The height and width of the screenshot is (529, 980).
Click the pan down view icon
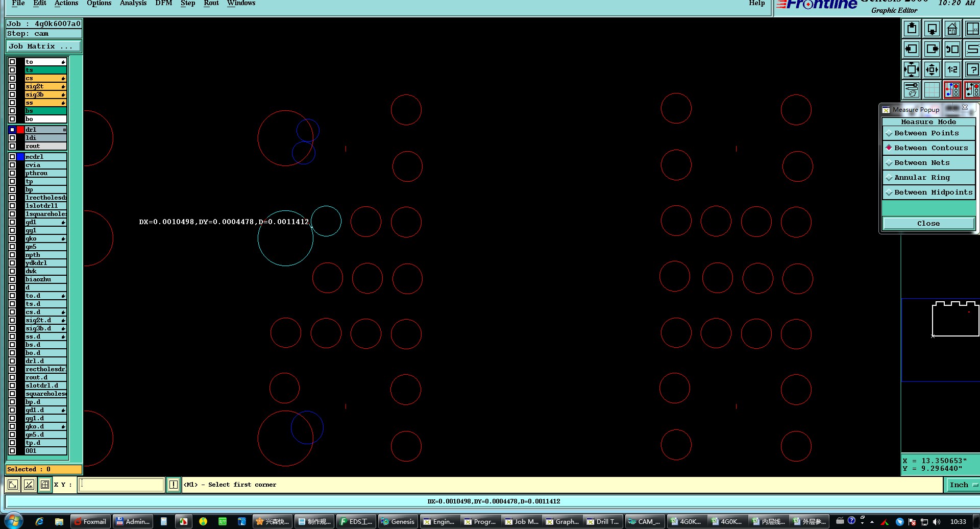932,29
